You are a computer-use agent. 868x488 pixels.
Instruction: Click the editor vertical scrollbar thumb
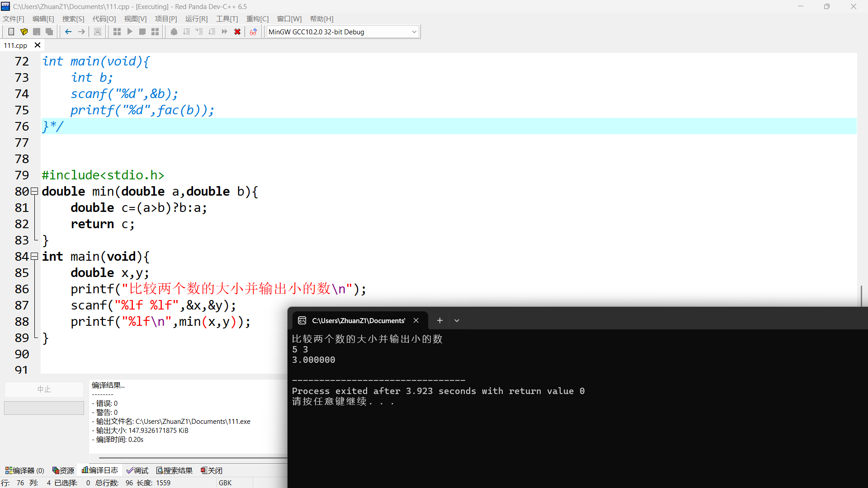861,296
